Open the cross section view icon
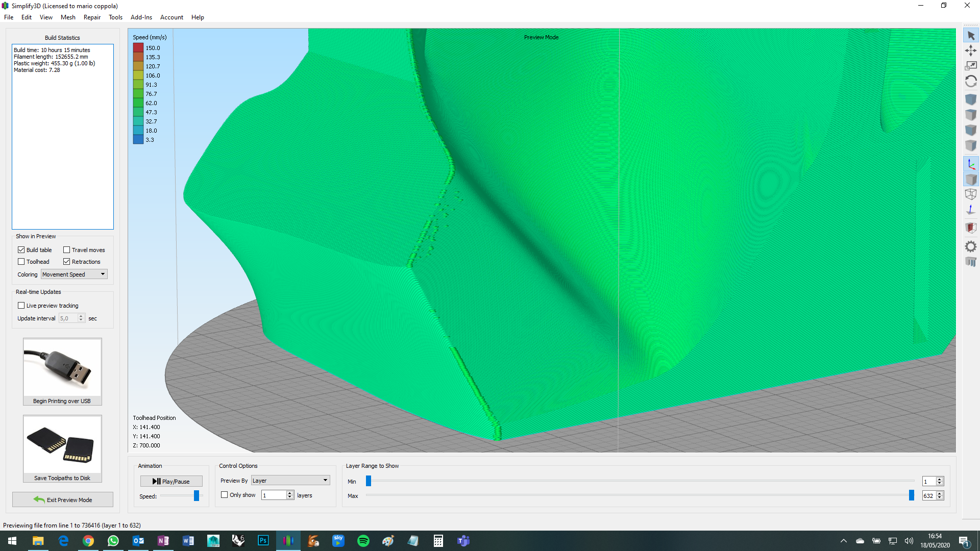This screenshot has height=551, width=980. coord(971,228)
